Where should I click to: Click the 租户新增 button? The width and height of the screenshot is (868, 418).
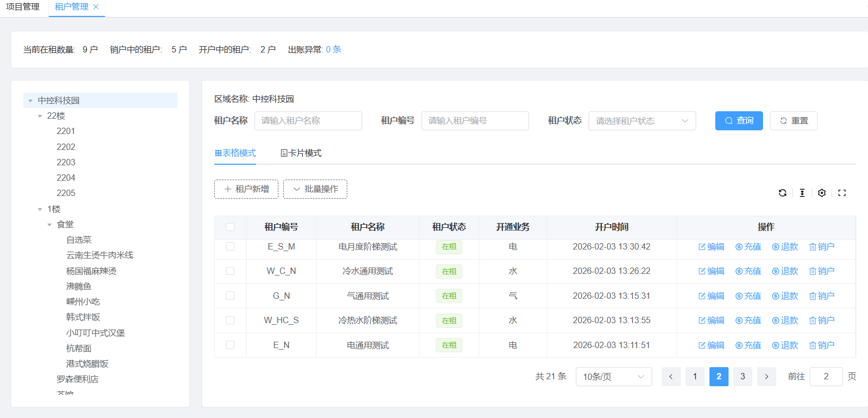246,189
